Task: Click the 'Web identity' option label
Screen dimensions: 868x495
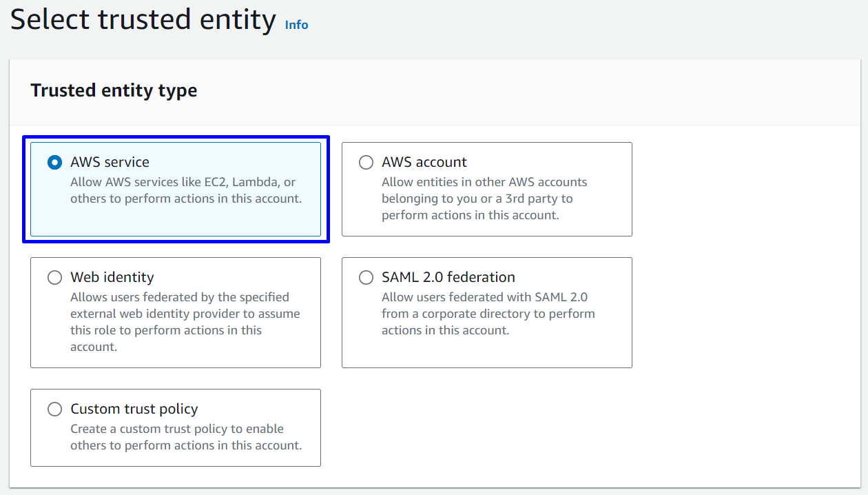Action: coord(112,277)
